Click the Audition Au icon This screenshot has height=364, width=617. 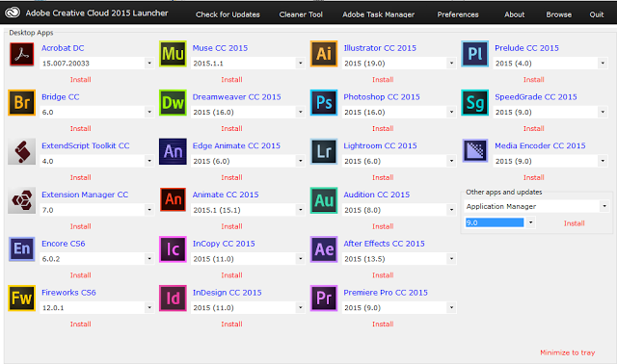coord(324,200)
